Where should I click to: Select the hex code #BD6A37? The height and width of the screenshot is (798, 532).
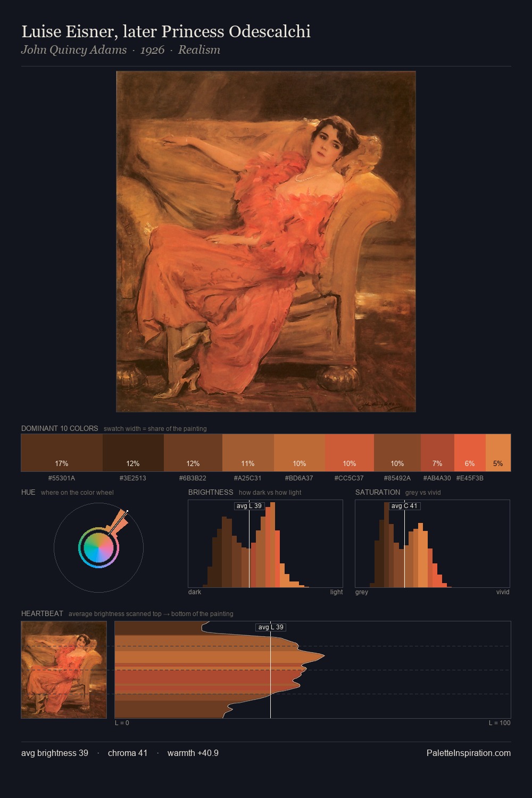tap(300, 478)
